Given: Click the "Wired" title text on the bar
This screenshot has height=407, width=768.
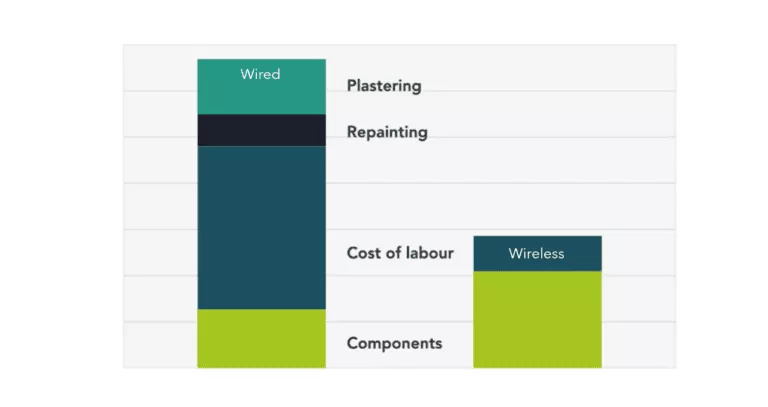Looking at the screenshot, I should click(x=260, y=74).
